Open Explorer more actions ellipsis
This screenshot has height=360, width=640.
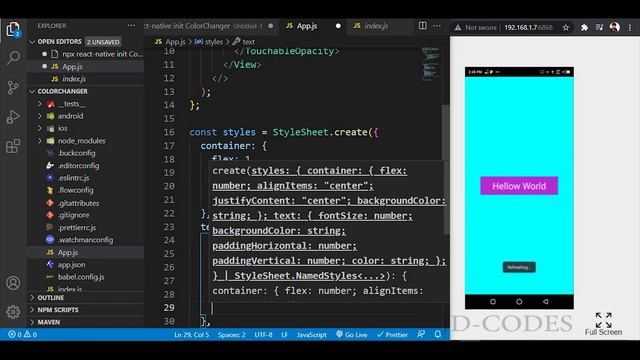tap(131, 26)
